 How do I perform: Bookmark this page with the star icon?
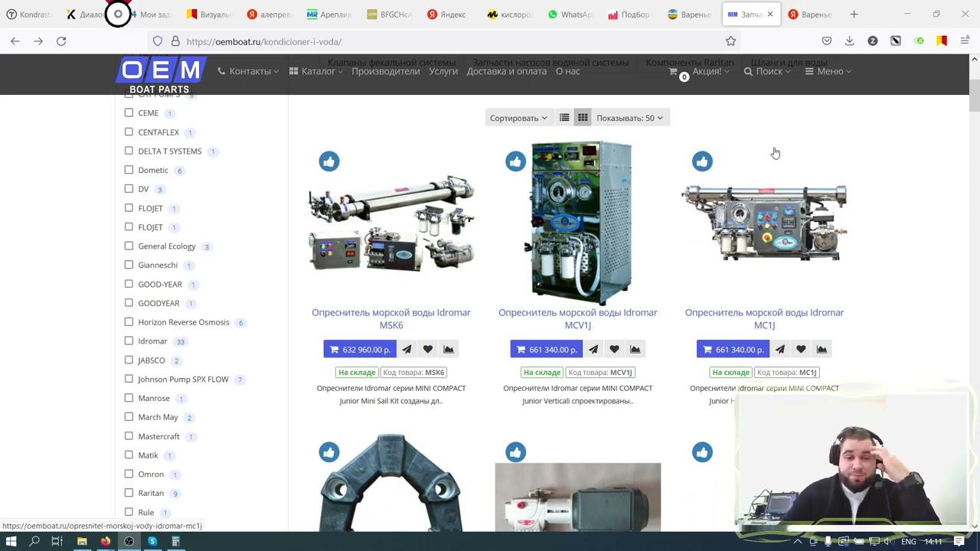(731, 41)
